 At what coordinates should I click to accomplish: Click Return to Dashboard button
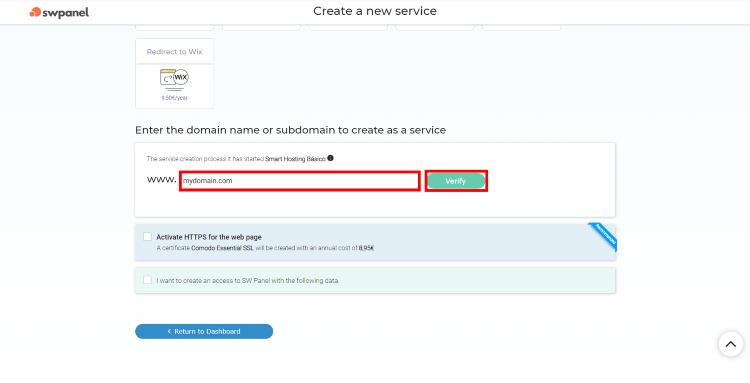tap(204, 331)
